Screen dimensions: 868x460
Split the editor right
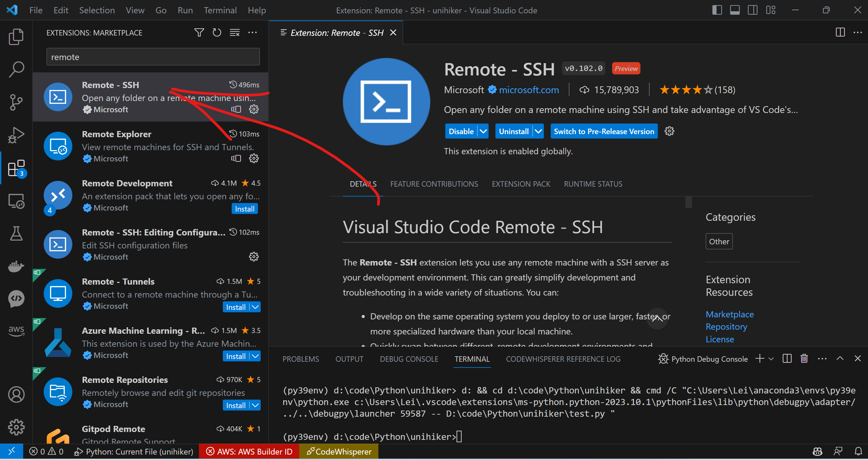[840, 32]
